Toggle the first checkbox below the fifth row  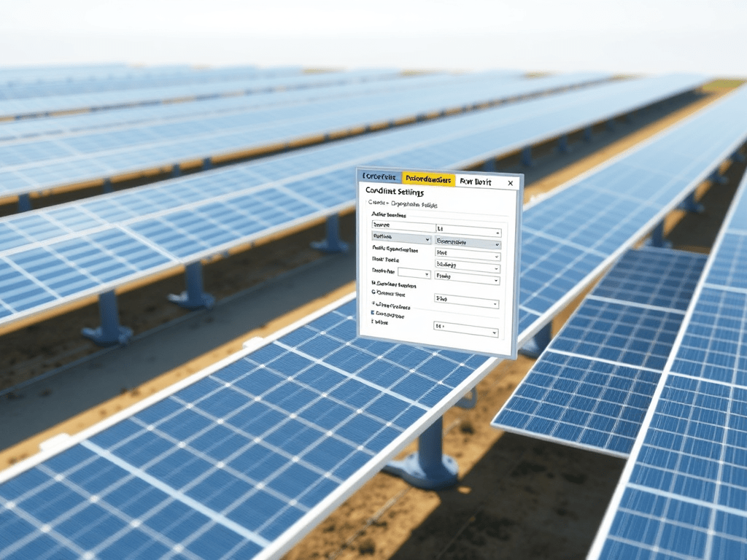click(x=373, y=281)
